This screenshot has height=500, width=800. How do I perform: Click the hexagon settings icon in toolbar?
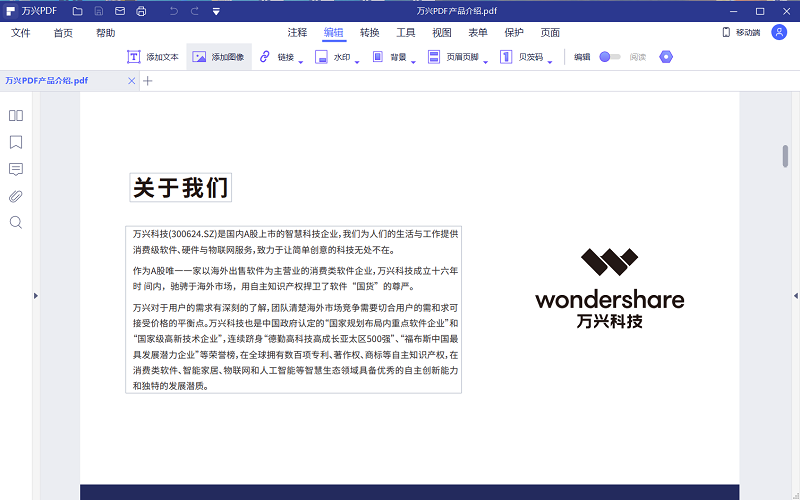click(666, 57)
